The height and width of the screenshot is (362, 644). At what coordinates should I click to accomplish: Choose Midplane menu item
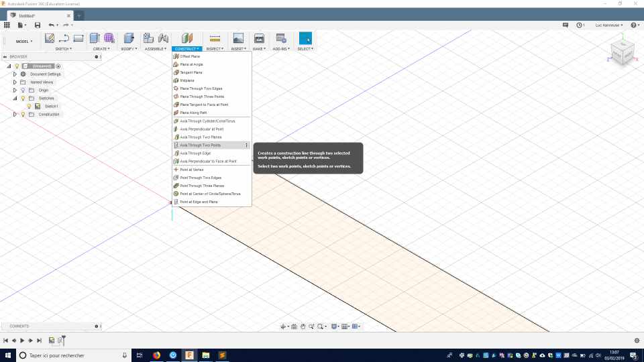(x=211, y=80)
